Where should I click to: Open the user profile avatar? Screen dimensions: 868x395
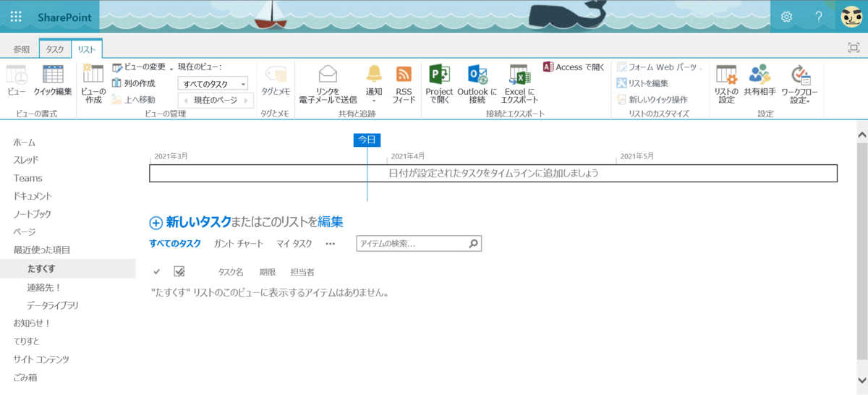(851, 16)
